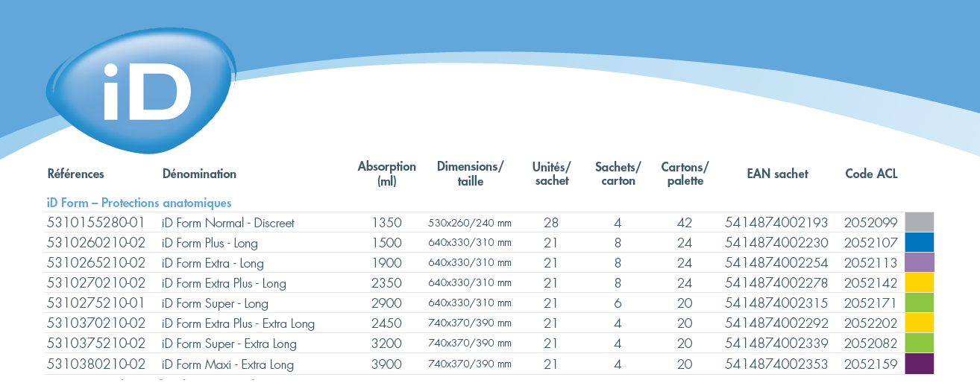Select absorption value 1500

coord(387,243)
